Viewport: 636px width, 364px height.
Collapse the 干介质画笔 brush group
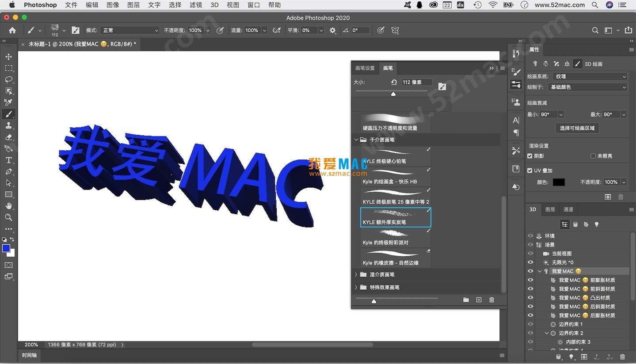pyautogui.click(x=356, y=140)
